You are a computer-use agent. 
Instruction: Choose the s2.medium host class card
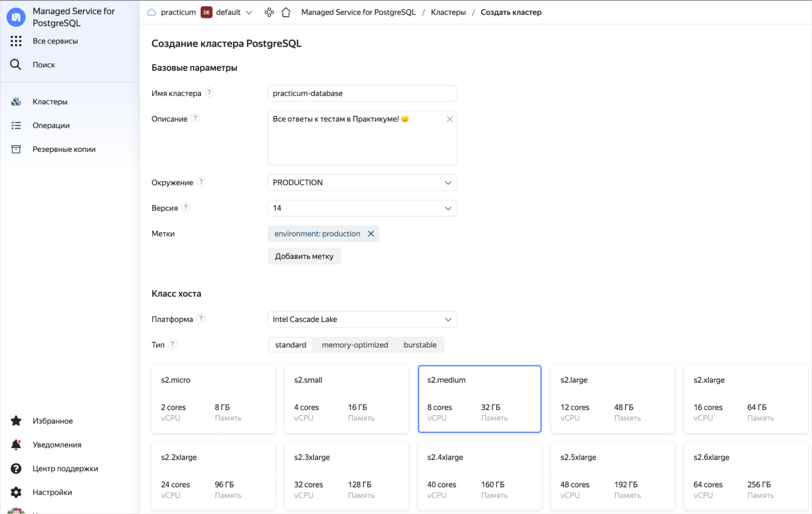[x=480, y=399]
